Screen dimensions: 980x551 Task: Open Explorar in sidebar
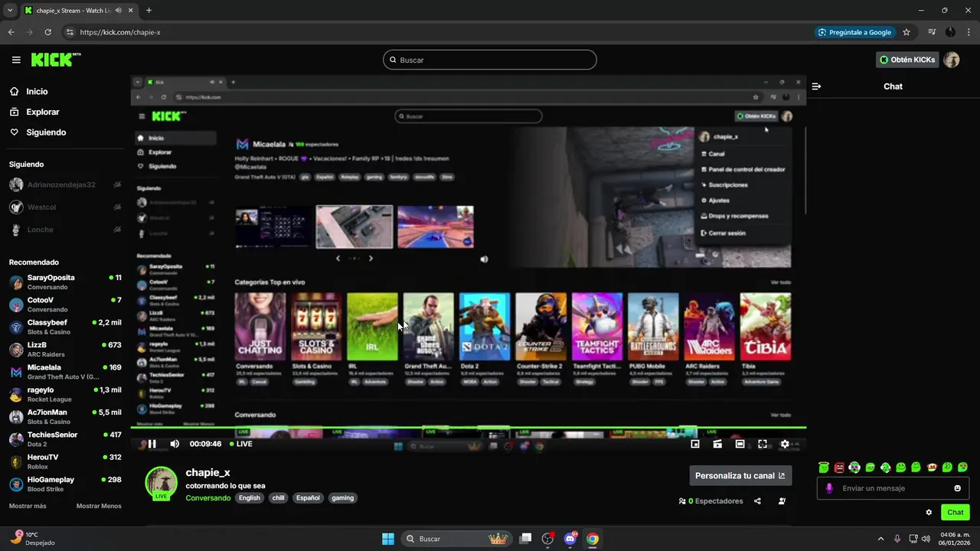42,112
